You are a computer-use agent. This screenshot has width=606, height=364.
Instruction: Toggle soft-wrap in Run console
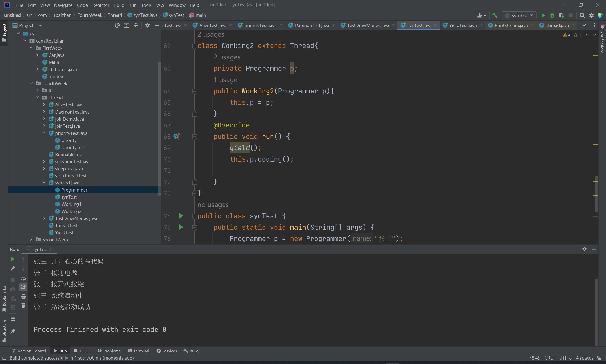click(x=23, y=278)
